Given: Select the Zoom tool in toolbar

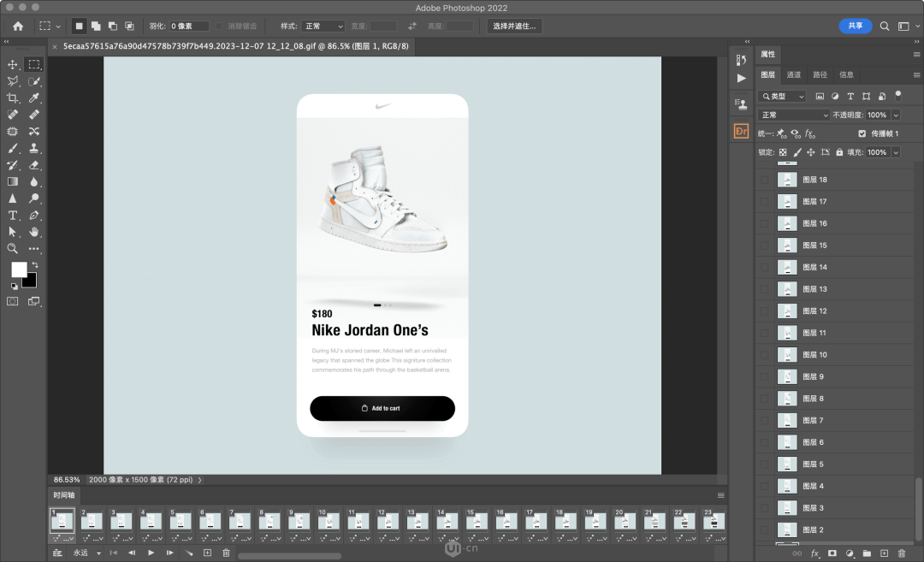Looking at the screenshot, I should pos(12,249).
